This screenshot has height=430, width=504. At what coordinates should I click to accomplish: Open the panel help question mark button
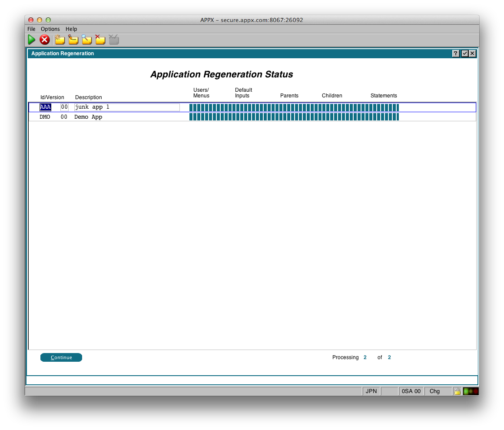click(x=456, y=53)
